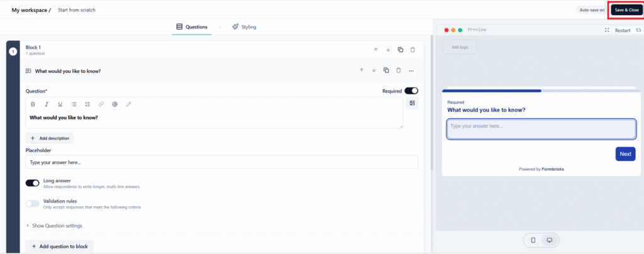
Task: Click the pencil edit icon in editor
Action: (x=128, y=104)
